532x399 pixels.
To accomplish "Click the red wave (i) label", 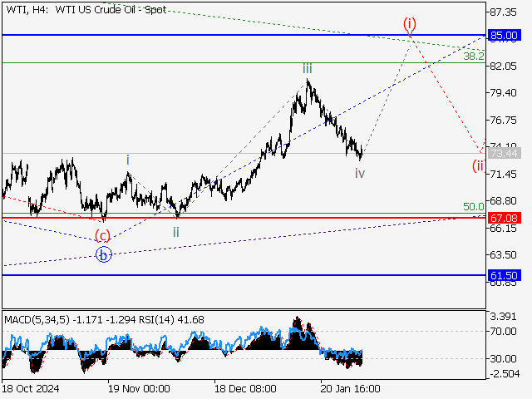I will (409, 23).
